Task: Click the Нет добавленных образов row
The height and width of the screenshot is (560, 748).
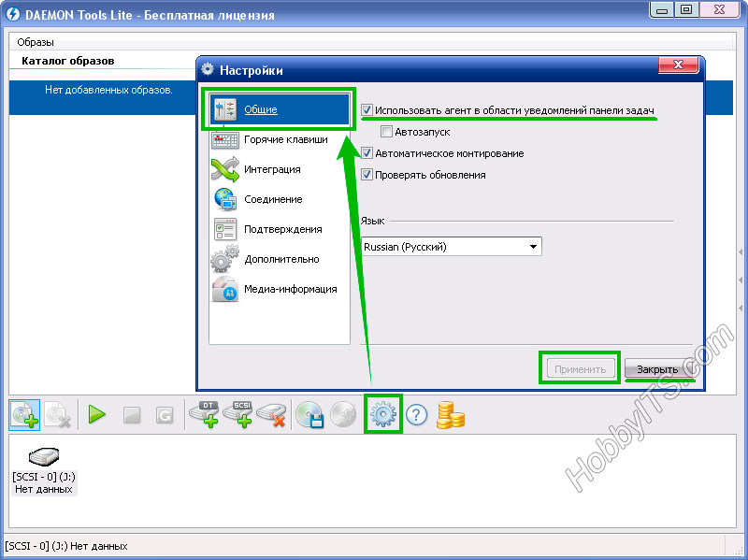Action: (x=103, y=98)
